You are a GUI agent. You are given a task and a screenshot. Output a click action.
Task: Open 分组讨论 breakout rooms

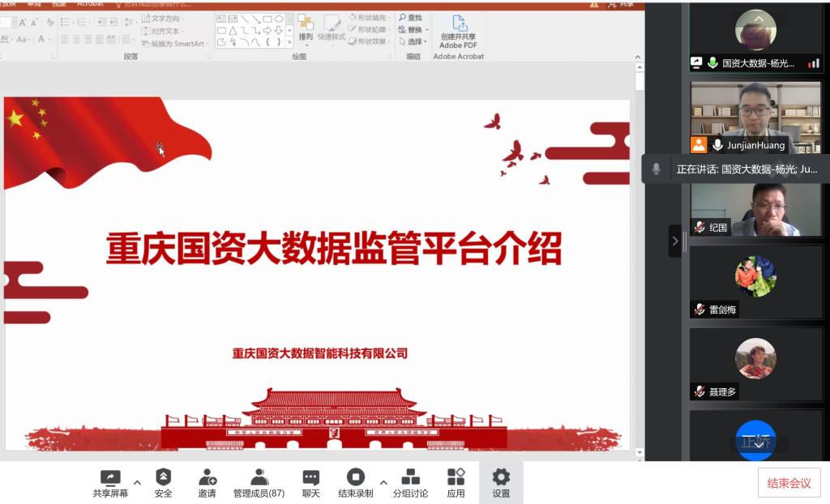(x=410, y=478)
